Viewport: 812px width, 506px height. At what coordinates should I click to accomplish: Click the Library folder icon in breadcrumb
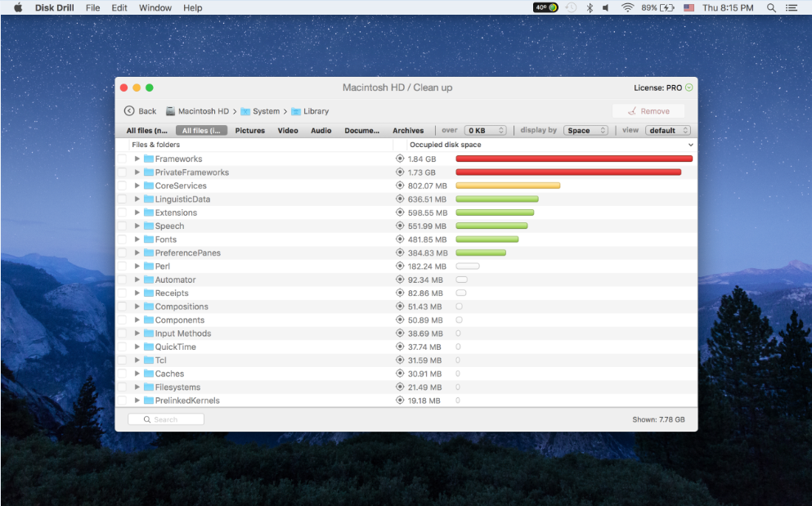[x=296, y=111]
